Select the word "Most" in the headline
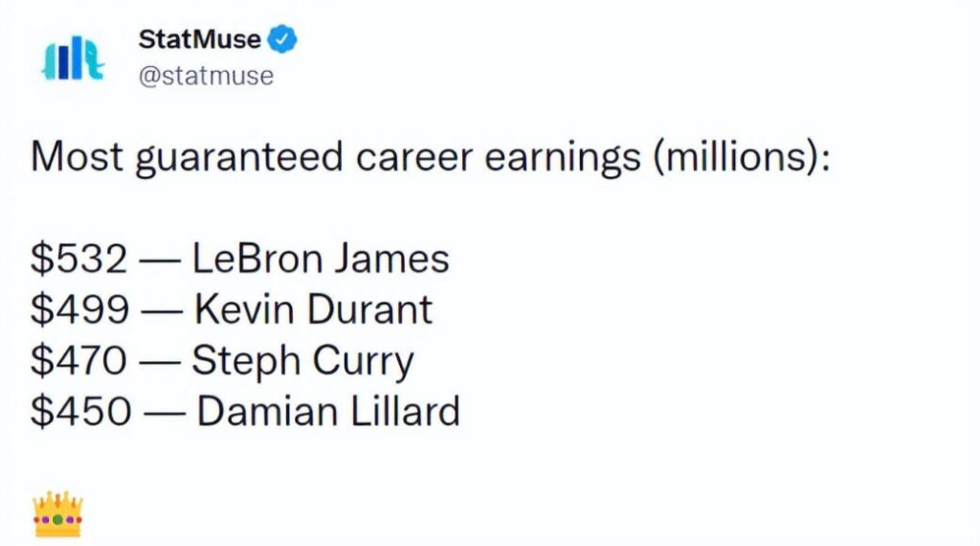The height and width of the screenshot is (546, 980). (77, 156)
